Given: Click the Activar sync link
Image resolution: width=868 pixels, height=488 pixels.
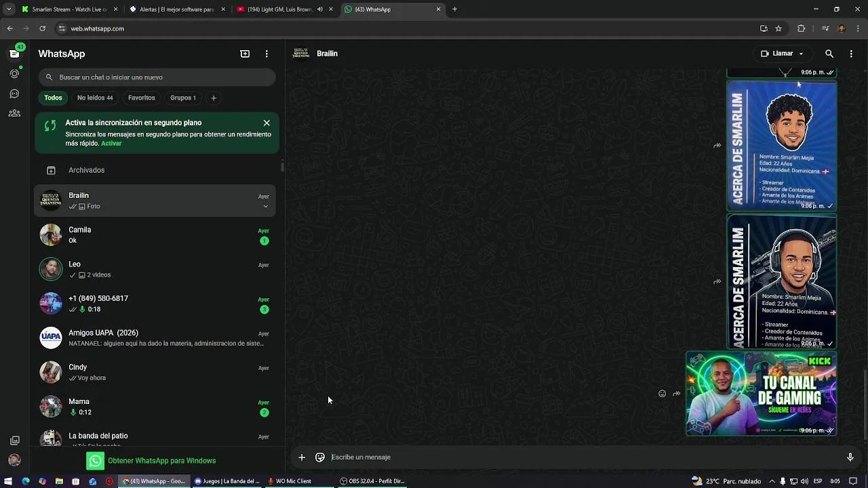Looking at the screenshot, I should pos(111,144).
